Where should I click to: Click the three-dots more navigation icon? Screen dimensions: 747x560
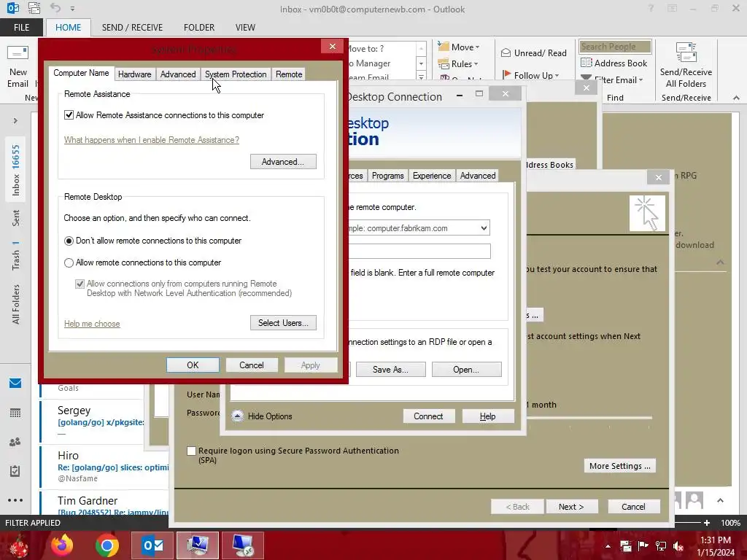click(x=15, y=500)
